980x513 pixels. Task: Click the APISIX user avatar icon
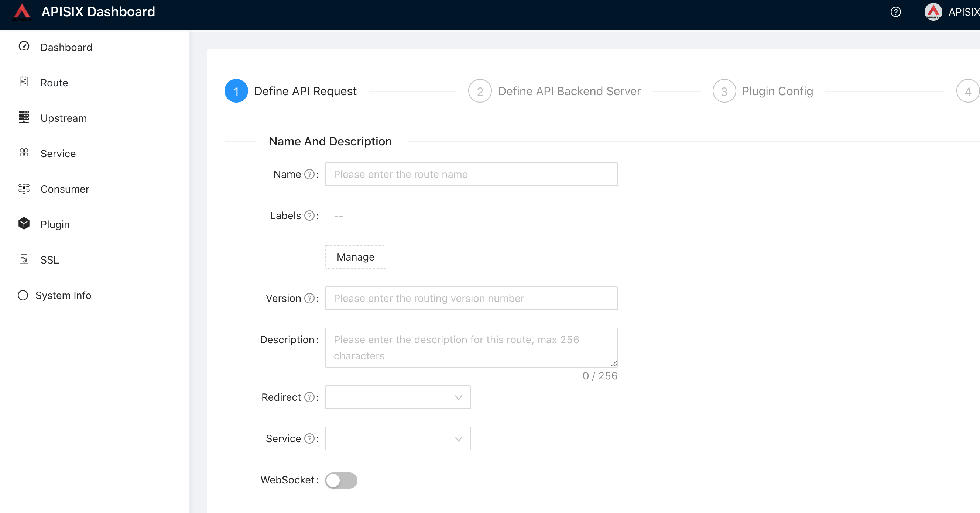coord(933,12)
